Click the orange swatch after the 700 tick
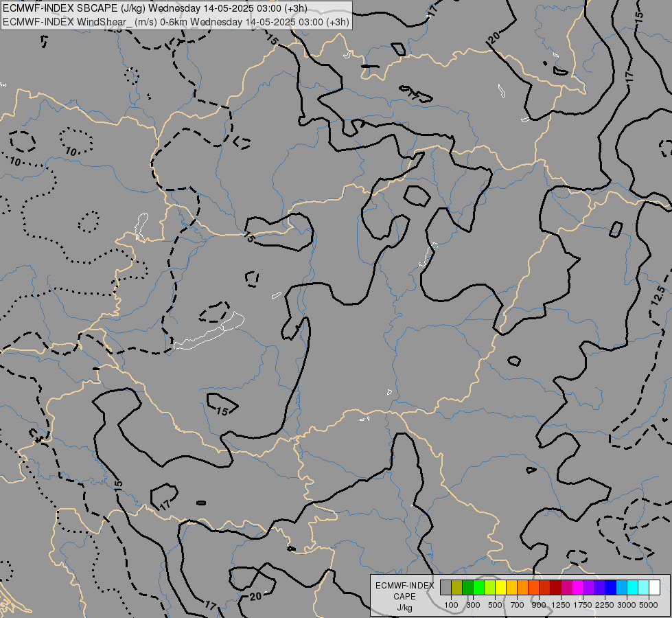Viewport: 672px width, 618px height. tap(522, 588)
